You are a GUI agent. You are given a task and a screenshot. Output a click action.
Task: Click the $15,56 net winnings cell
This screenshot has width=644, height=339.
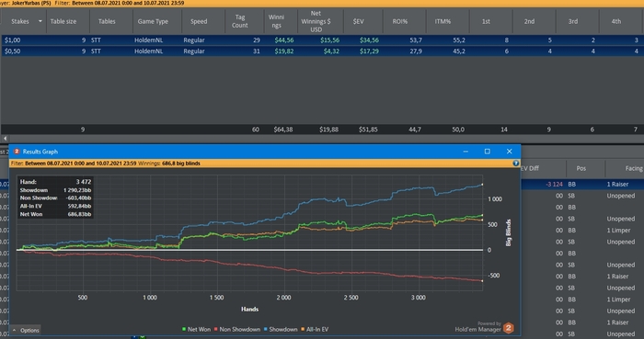pyautogui.click(x=329, y=40)
